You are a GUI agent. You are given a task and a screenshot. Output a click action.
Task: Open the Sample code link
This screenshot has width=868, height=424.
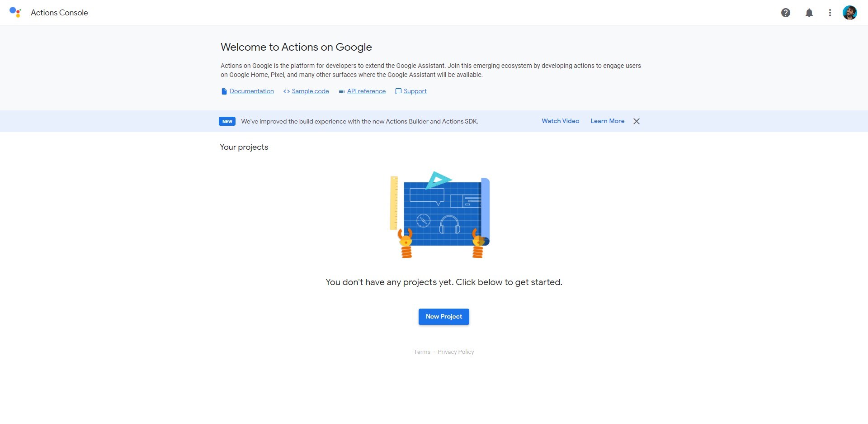pos(311,91)
